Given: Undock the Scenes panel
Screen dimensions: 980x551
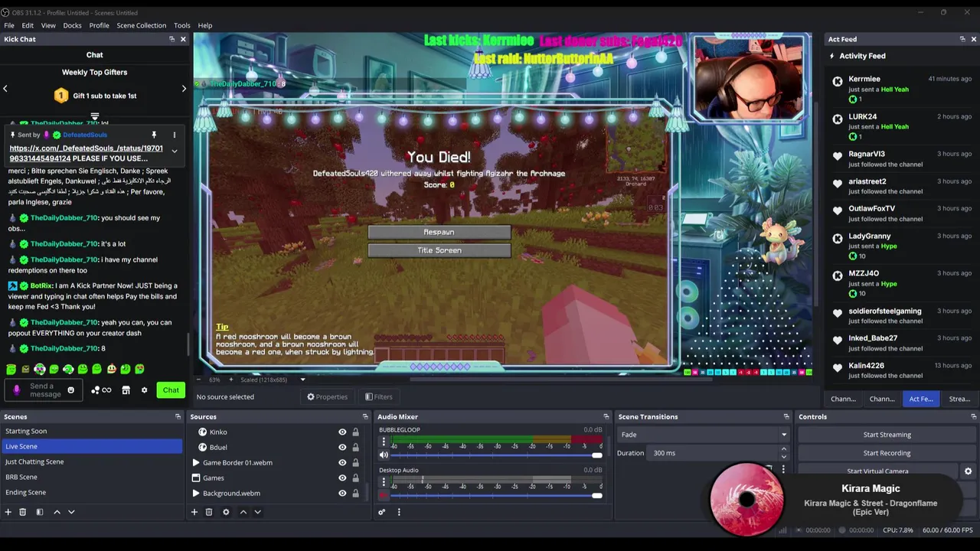Looking at the screenshot, I should [x=178, y=416].
